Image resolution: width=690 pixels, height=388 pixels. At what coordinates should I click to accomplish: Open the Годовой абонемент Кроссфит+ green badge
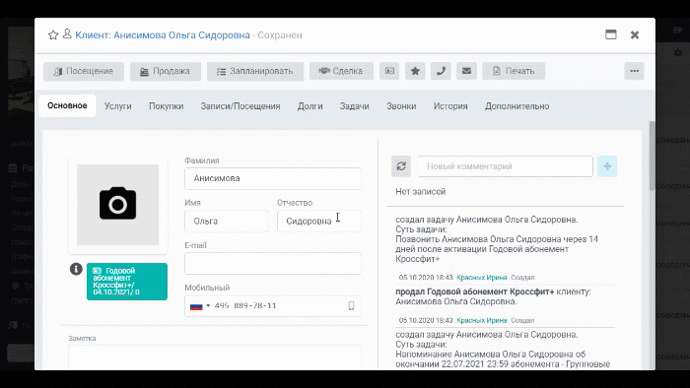(127, 282)
